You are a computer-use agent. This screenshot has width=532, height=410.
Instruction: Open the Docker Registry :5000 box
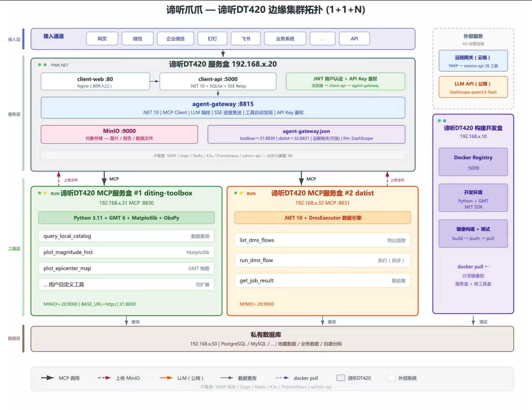pyautogui.click(x=473, y=162)
